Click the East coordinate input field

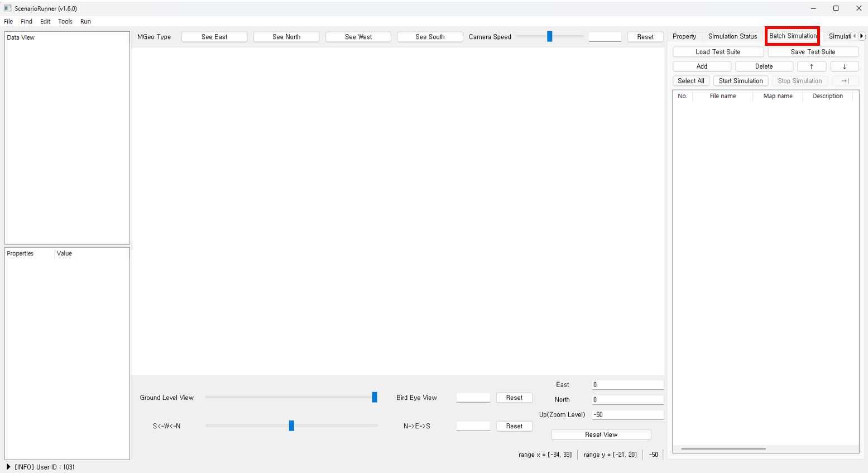tap(627, 385)
